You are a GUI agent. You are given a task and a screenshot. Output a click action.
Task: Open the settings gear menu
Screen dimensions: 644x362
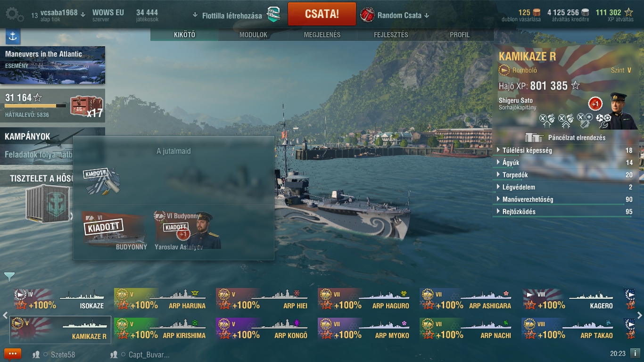(14, 15)
